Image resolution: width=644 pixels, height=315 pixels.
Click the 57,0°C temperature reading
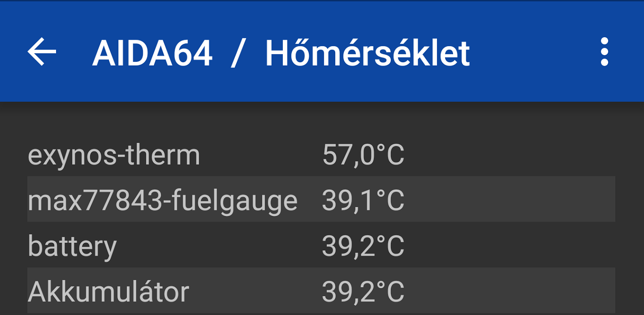[x=363, y=155]
